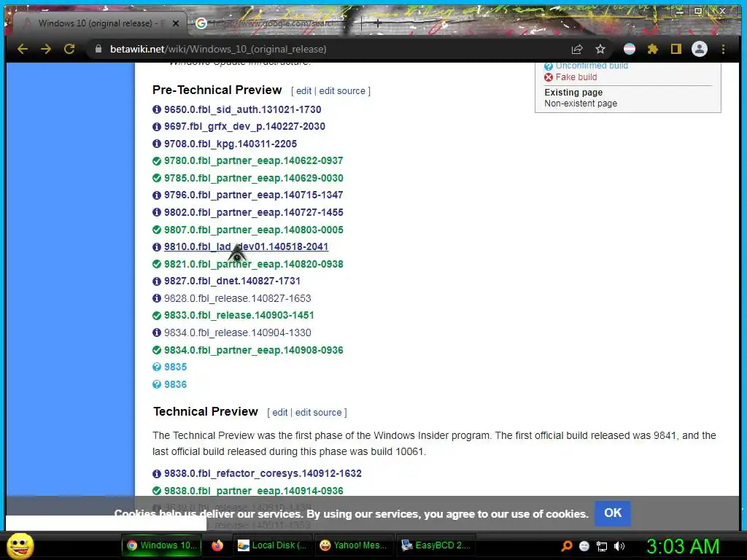Open build 9650.0.fbl_sid_auth.131021-1730
The width and height of the screenshot is (747, 560).
coord(242,109)
